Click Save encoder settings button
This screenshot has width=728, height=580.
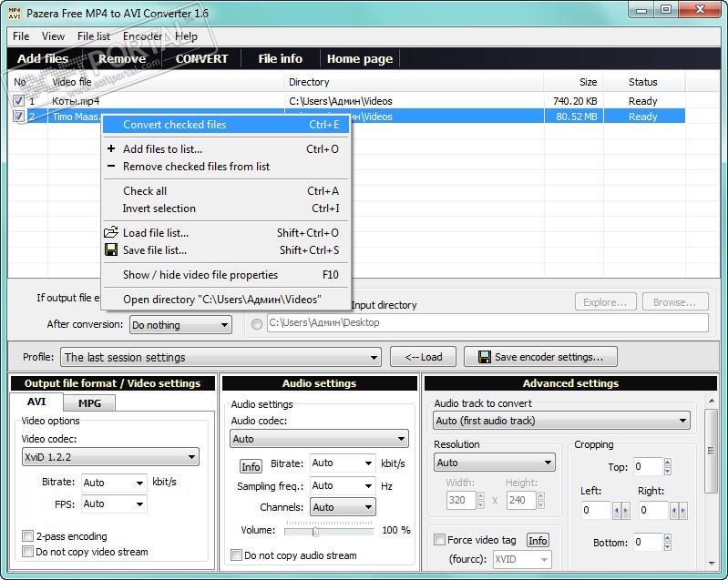(x=540, y=357)
